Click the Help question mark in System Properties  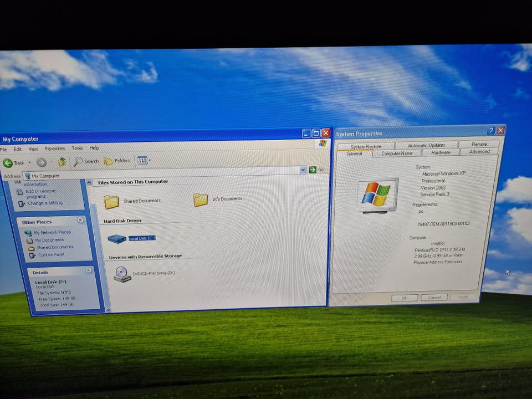(x=490, y=131)
